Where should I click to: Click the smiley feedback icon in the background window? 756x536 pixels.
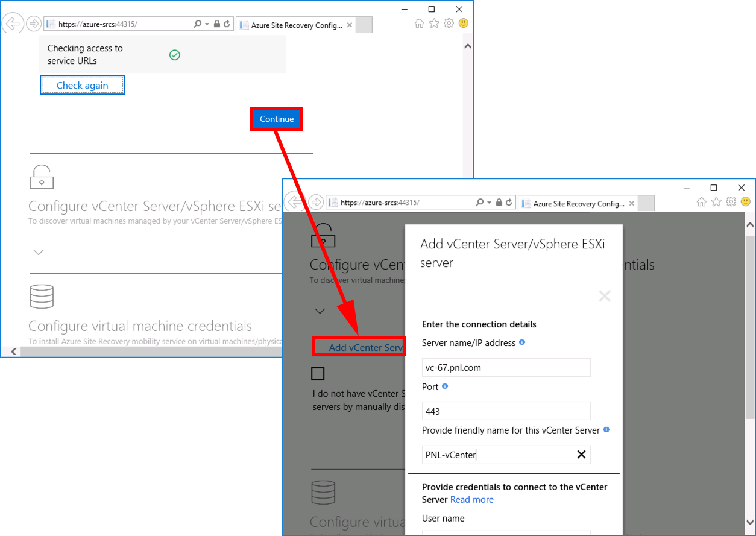[x=464, y=24]
